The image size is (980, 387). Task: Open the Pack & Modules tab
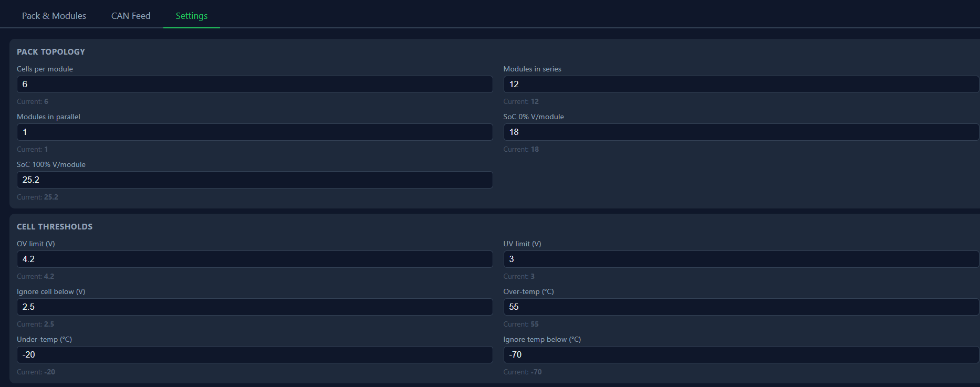click(54, 16)
